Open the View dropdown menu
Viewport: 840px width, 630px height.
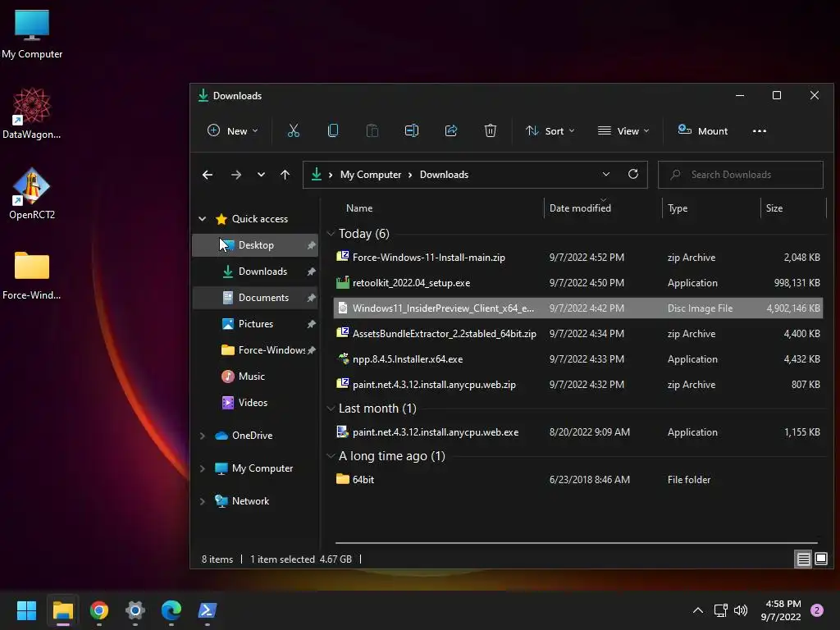tap(623, 130)
